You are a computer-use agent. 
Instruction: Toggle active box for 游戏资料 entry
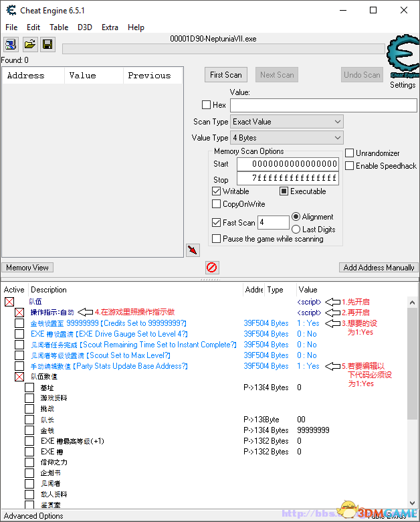[29, 398]
